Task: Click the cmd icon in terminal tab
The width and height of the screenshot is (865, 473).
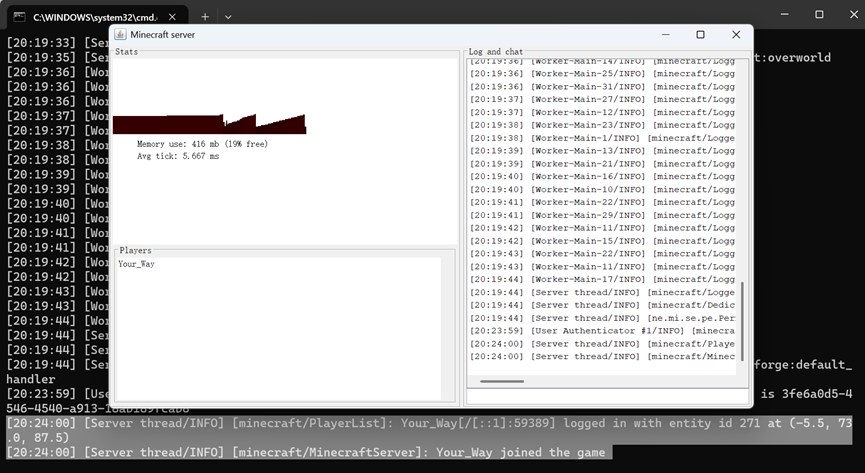Action: tap(19, 17)
